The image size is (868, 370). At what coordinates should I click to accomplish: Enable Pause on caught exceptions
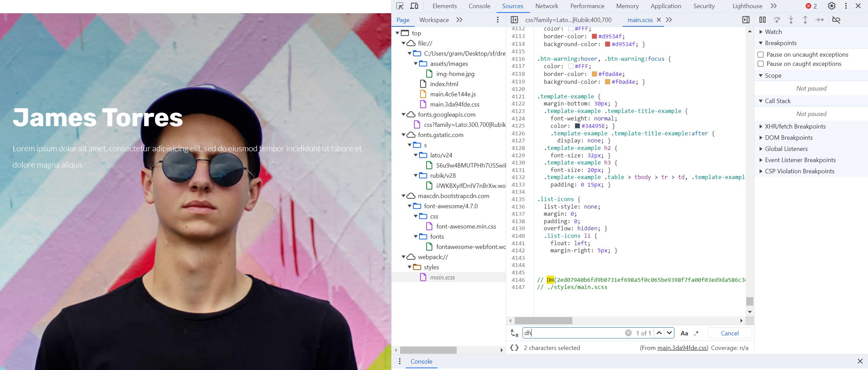(x=761, y=64)
